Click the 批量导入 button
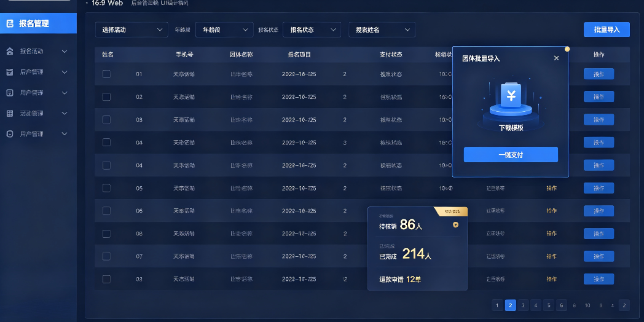Viewport: 644px width, 322px height. click(607, 29)
